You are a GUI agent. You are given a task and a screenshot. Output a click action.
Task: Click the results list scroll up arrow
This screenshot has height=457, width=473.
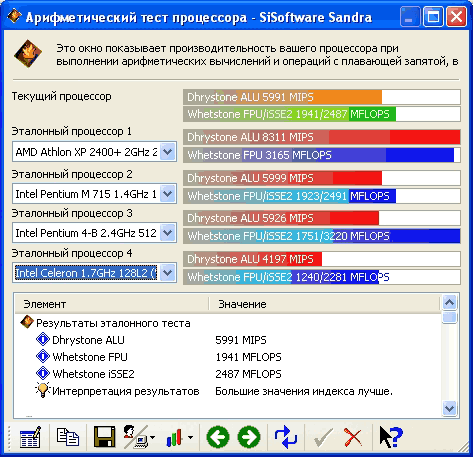click(x=449, y=303)
